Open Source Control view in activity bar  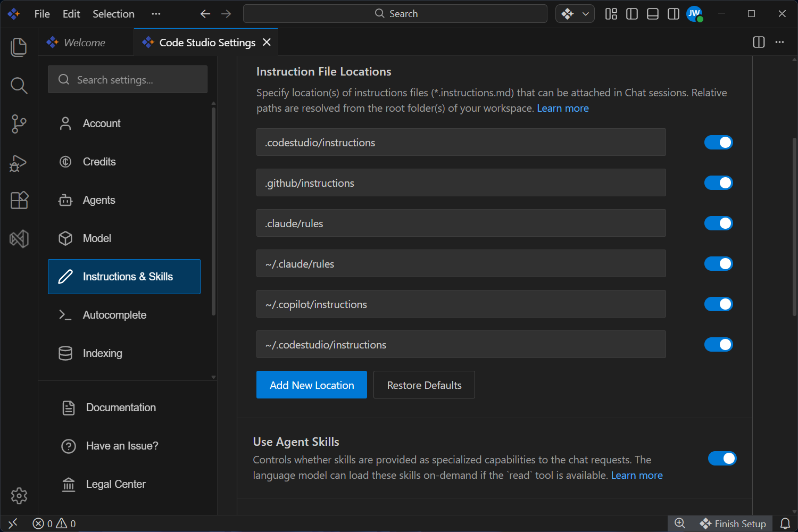19,123
